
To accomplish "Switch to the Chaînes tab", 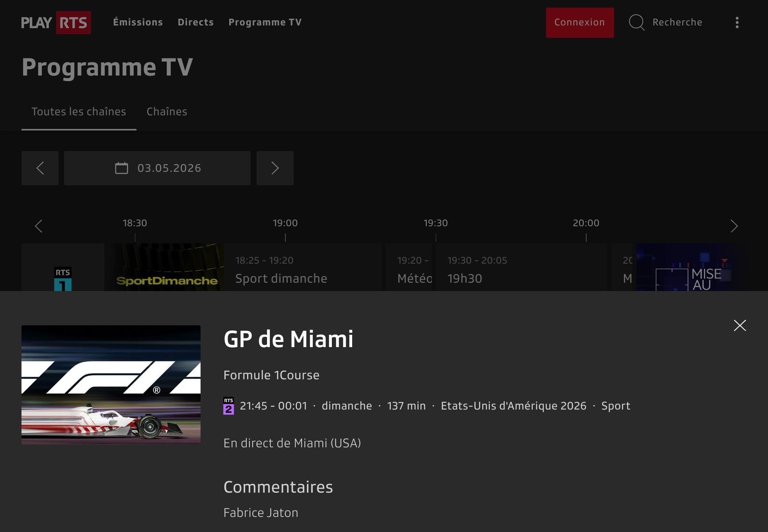I will tap(167, 112).
